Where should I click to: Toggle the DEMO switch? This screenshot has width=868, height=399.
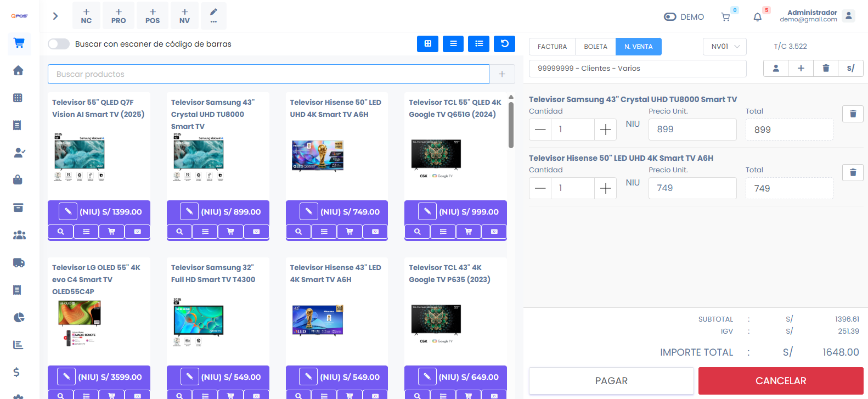pyautogui.click(x=670, y=17)
